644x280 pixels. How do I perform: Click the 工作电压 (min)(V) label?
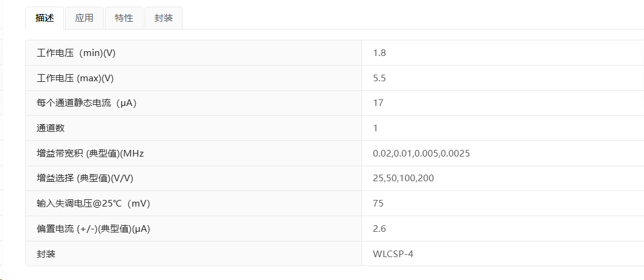tap(76, 53)
